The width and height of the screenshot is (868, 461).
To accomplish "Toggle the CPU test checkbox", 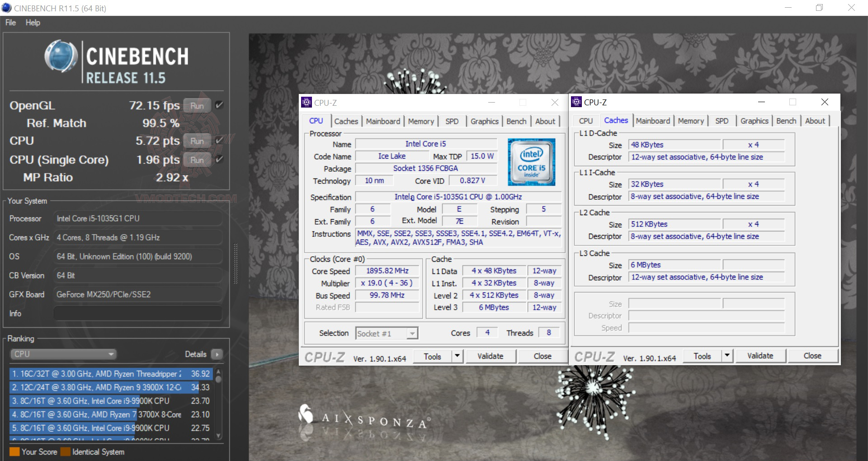I will 219,141.
